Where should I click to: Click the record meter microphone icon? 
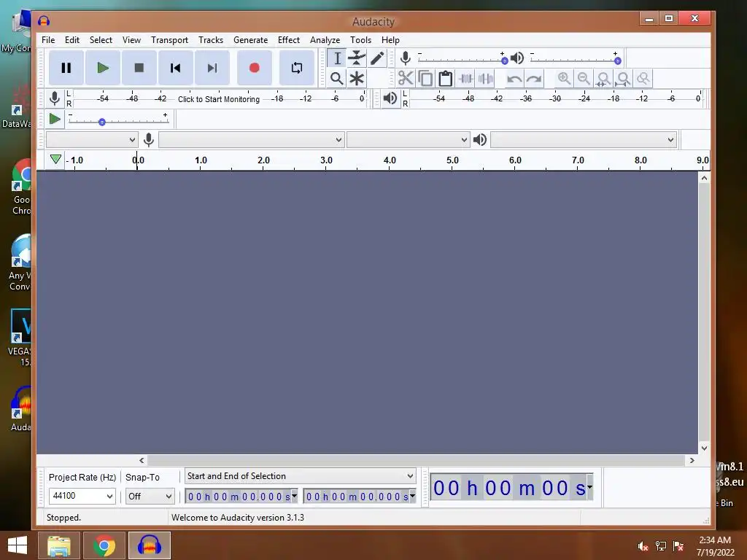[55, 98]
